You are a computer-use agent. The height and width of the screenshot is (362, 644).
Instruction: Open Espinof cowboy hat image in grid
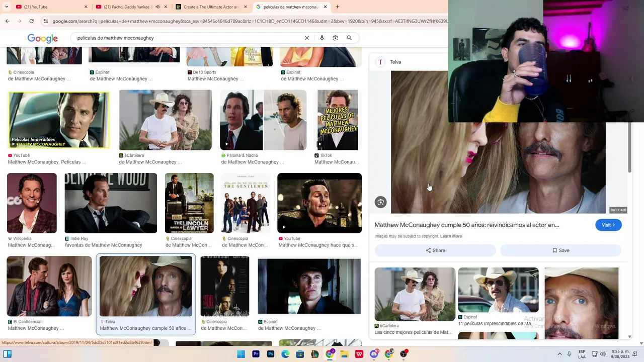click(x=309, y=286)
